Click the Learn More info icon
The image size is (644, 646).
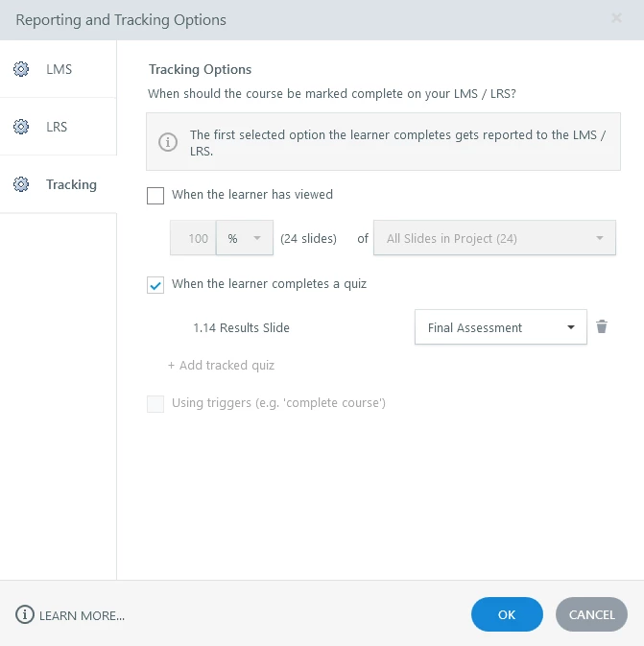pyautogui.click(x=25, y=614)
